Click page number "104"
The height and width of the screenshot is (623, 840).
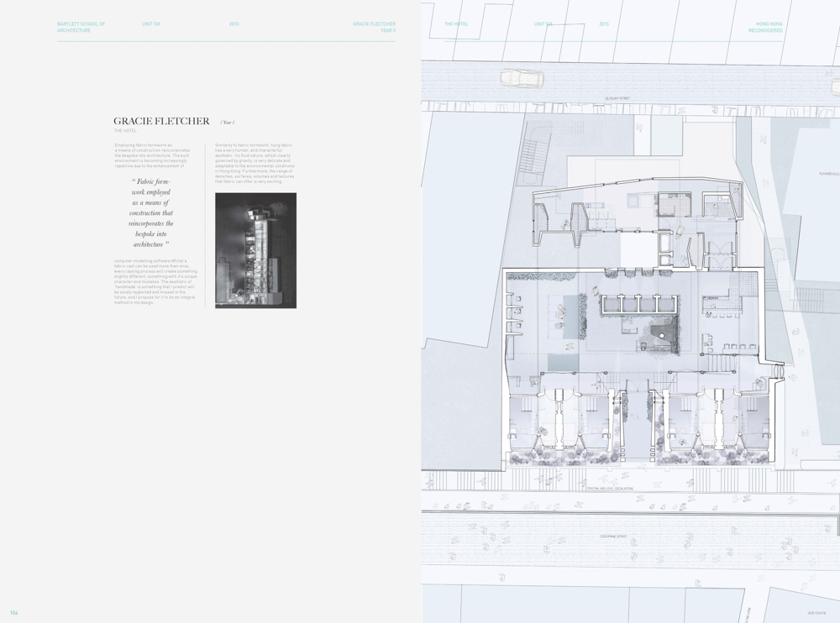coord(14,613)
